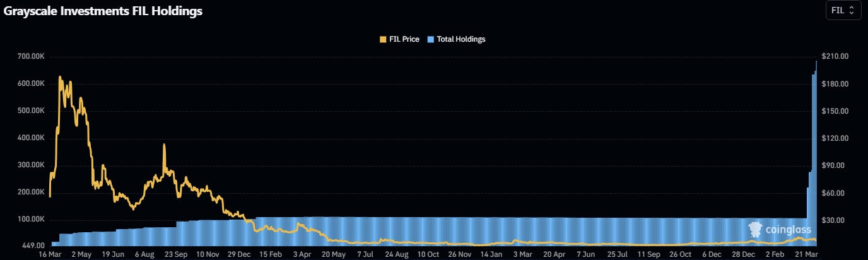Click the '20 May' date label
868x260 pixels.
click(334, 254)
